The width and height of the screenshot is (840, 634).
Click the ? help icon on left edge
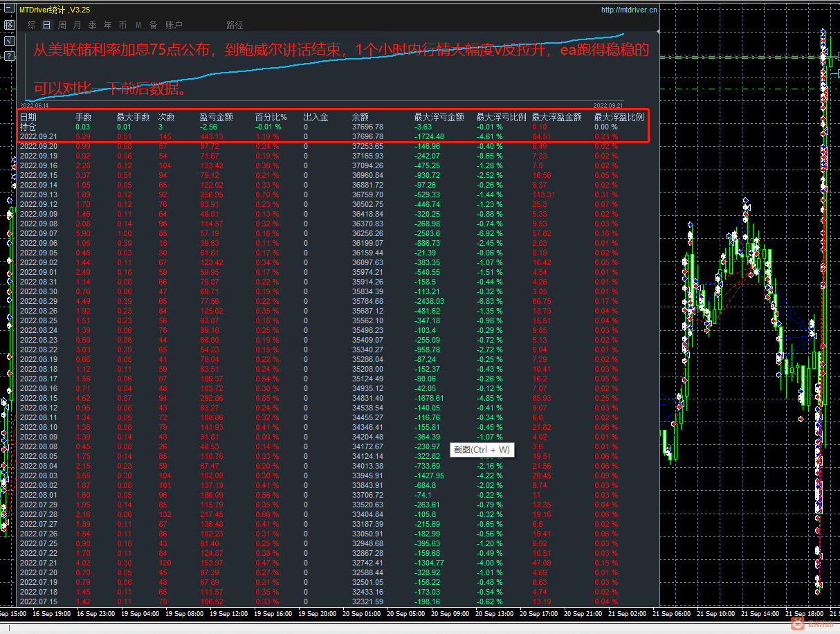(x=9, y=55)
